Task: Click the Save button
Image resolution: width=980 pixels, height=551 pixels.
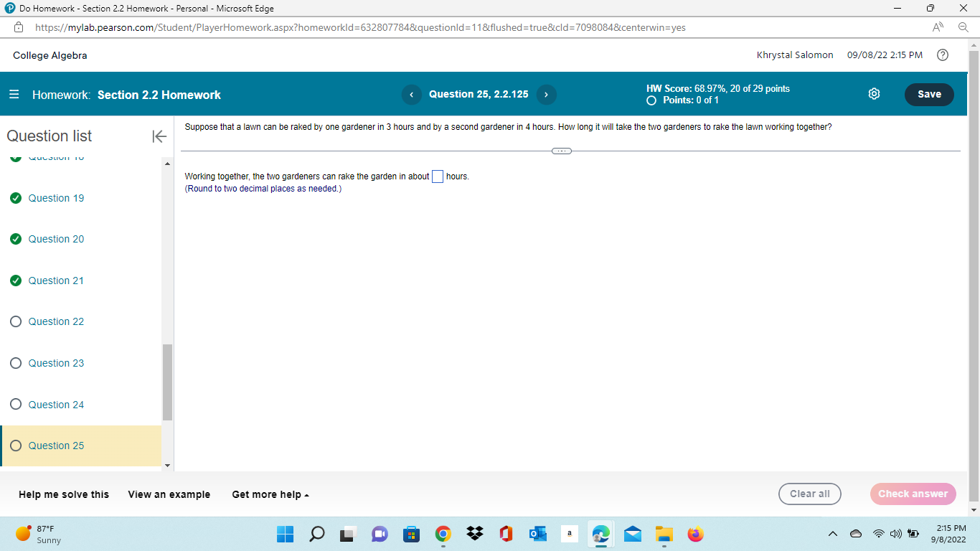Action: 929,94
